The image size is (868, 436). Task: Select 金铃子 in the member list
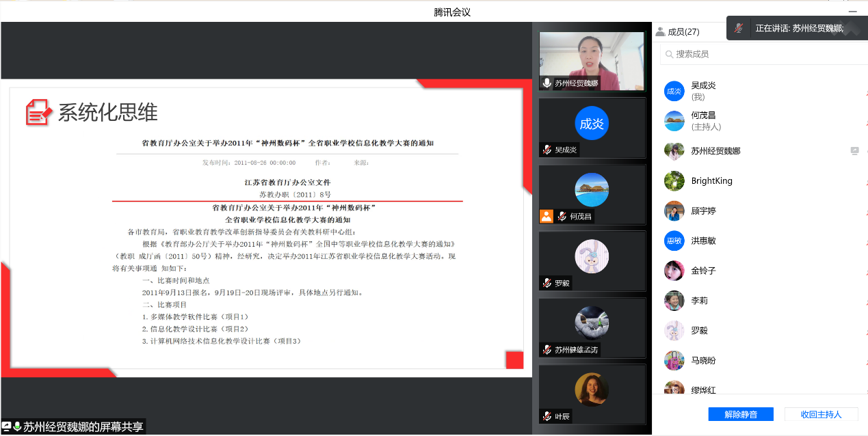[x=703, y=271]
